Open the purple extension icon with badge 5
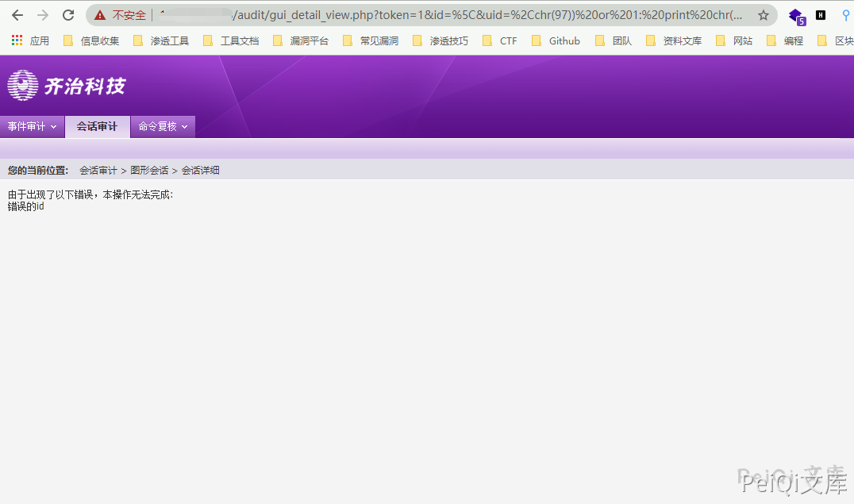The width and height of the screenshot is (854, 504). (x=795, y=15)
